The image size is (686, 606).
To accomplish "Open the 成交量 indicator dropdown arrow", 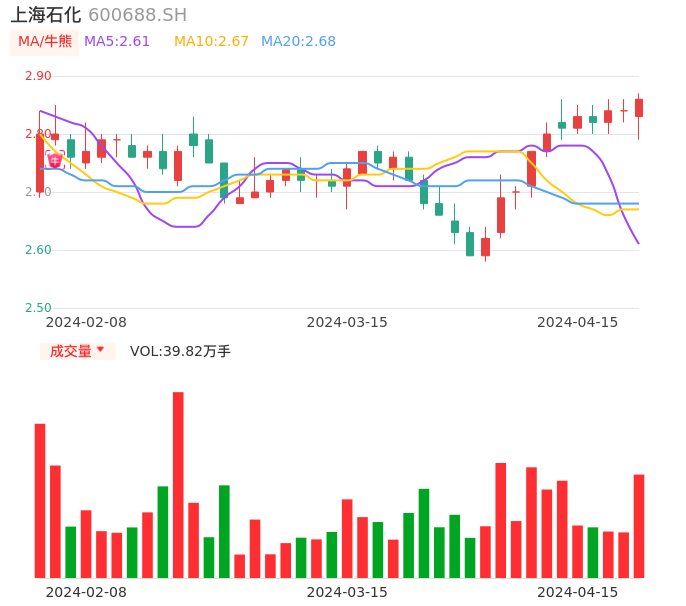I will tap(100, 350).
